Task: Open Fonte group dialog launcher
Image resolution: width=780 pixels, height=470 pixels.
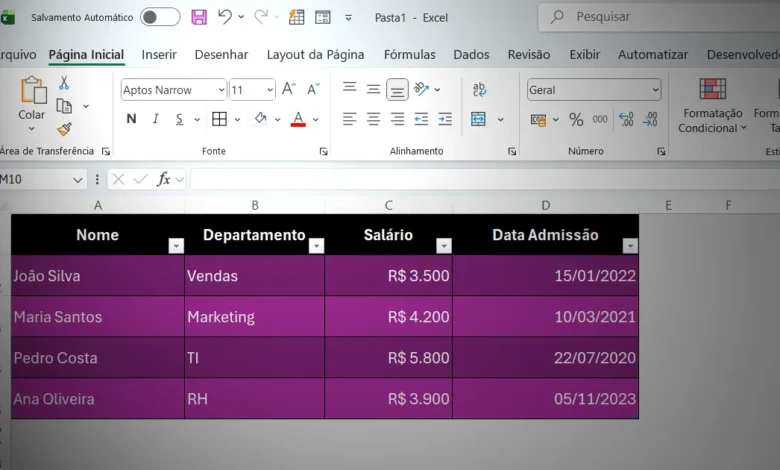Action: point(324,152)
